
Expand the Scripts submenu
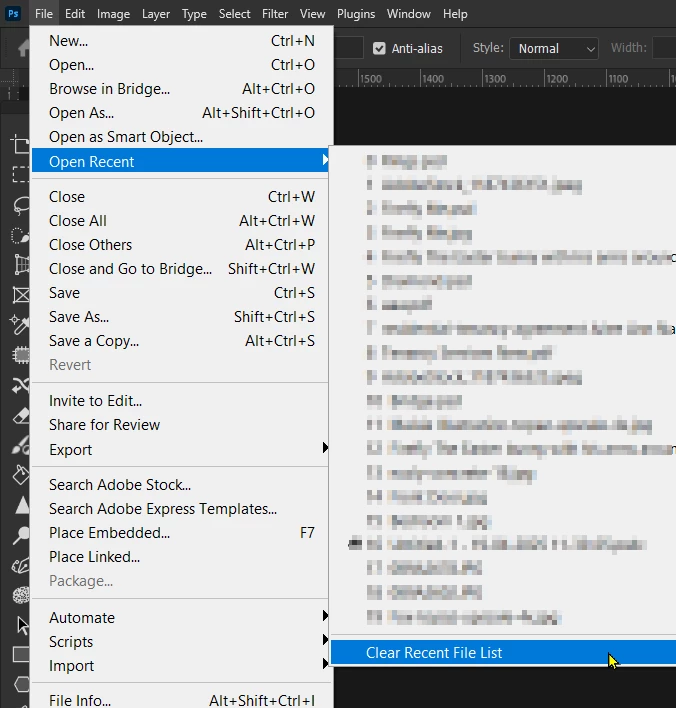(x=181, y=641)
